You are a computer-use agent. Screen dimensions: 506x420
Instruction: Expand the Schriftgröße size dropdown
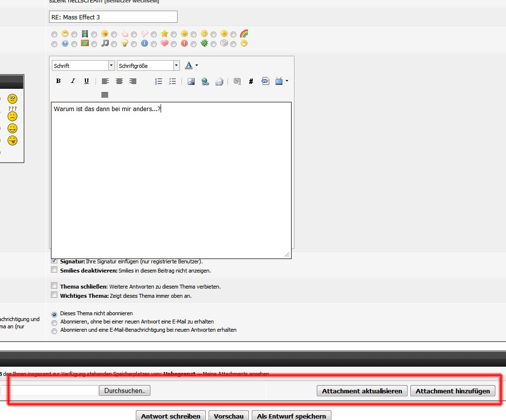[176, 65]
